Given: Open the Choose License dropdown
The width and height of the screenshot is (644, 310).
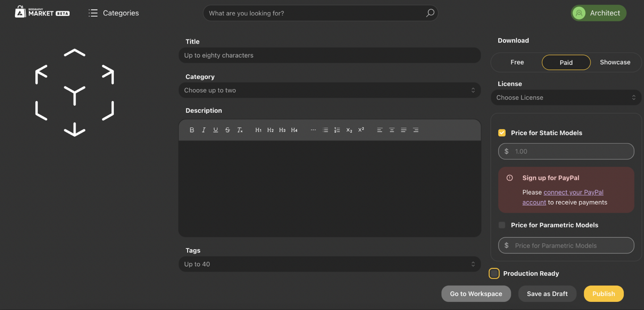Looking at the screenshot, I should tap(566, 97).
